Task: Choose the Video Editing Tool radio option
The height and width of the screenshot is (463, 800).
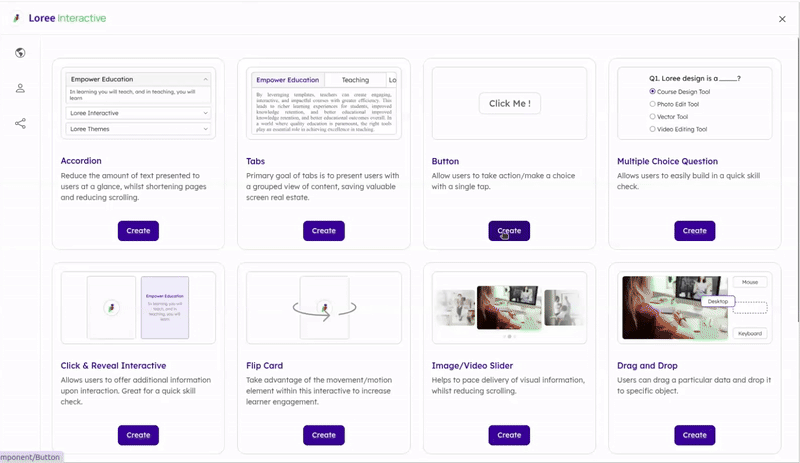Action: 653,129
